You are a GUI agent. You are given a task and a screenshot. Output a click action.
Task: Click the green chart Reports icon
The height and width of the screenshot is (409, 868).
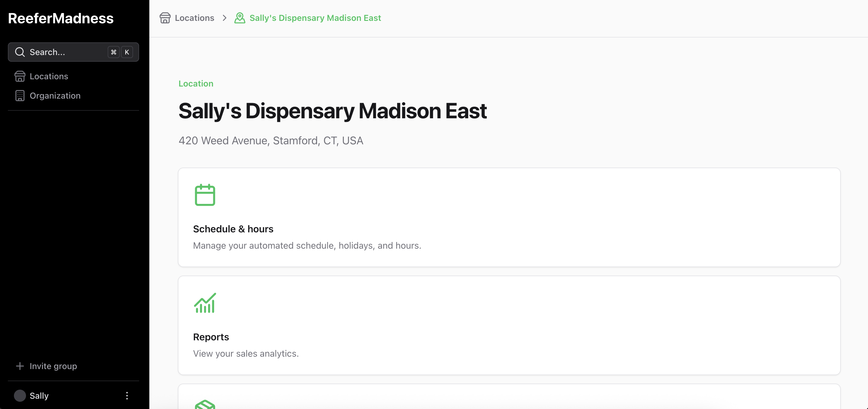click(205, 303)
